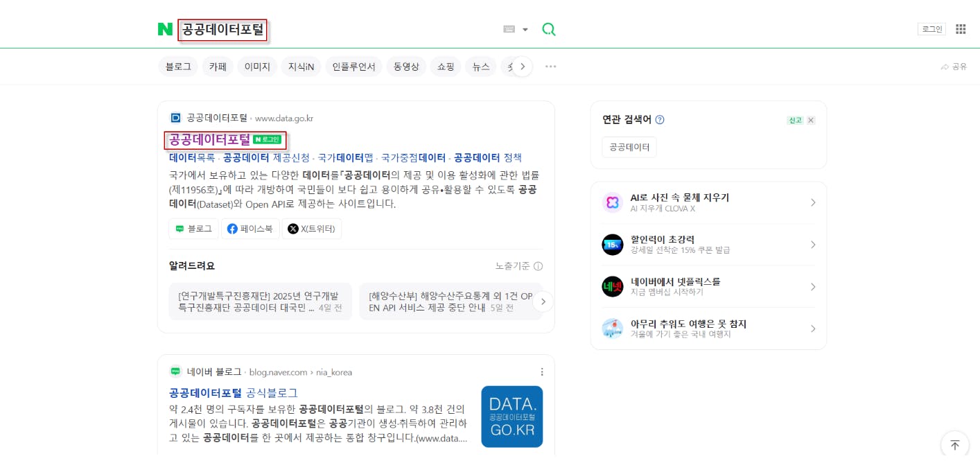Click the DATA.GO.KR blog thumbnail
Image resolution: width=980 pixels, height=463 pixels.
tap(512, 417)
